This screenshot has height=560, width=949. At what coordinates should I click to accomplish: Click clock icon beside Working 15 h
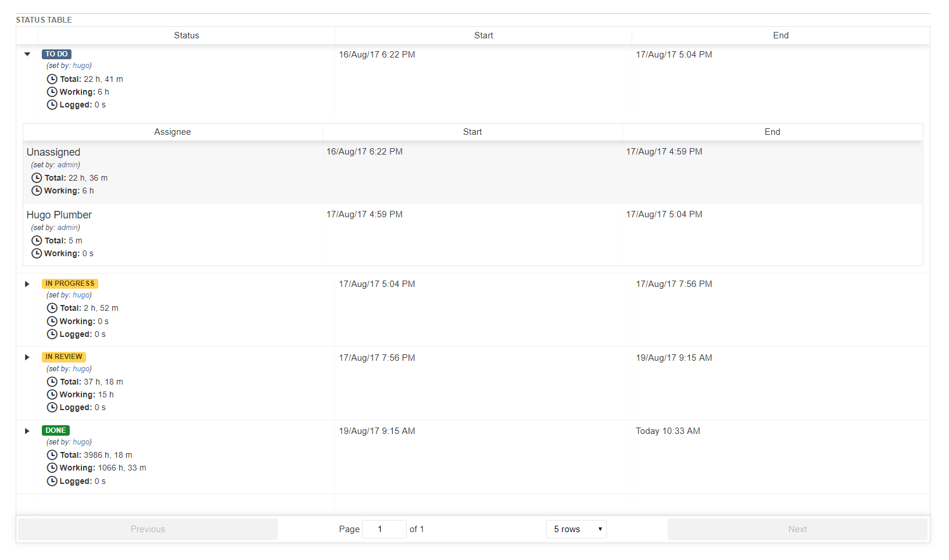tap(52, 394)
